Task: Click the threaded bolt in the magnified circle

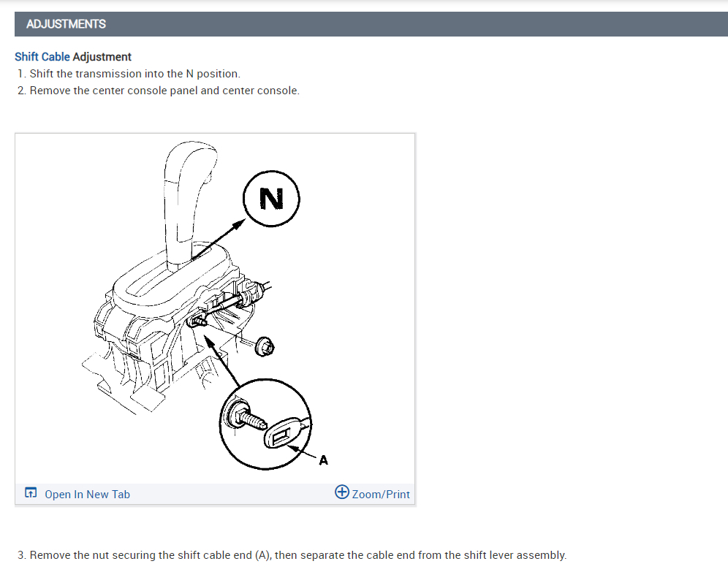Action: (246, 416)
